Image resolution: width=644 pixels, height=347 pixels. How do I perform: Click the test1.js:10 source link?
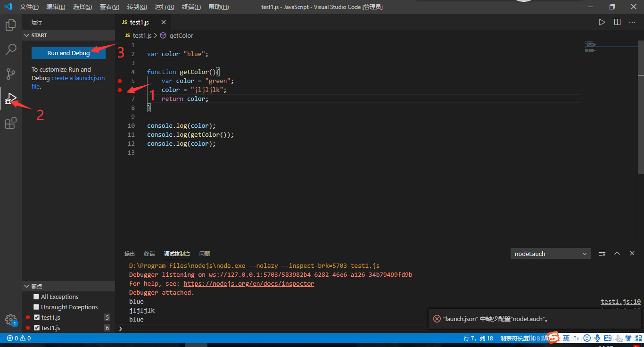pyautogui.click(x=620, y=301)
